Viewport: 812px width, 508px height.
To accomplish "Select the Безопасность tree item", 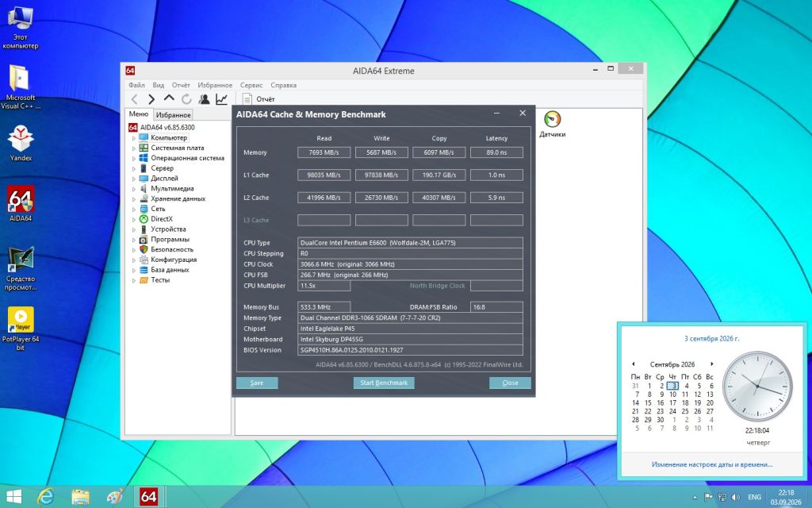I will coord(172,249).
